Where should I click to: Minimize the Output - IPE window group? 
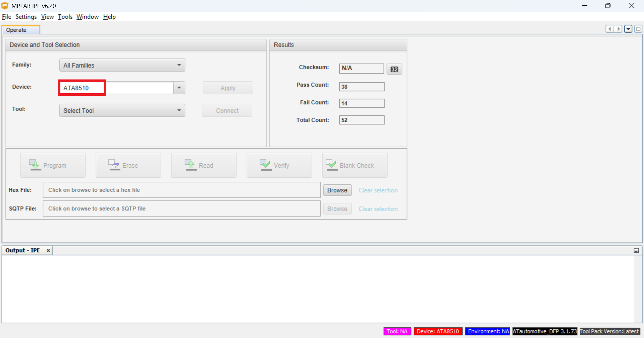[636, 250]
